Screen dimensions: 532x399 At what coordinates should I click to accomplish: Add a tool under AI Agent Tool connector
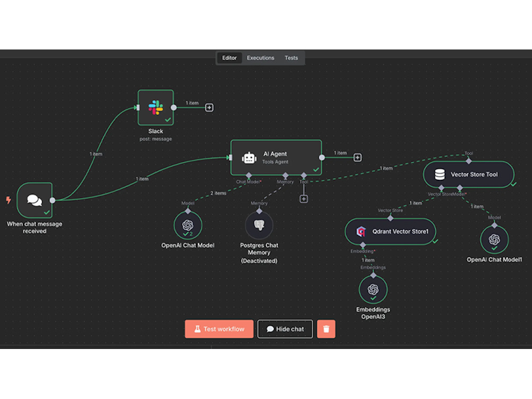point(304,199)
